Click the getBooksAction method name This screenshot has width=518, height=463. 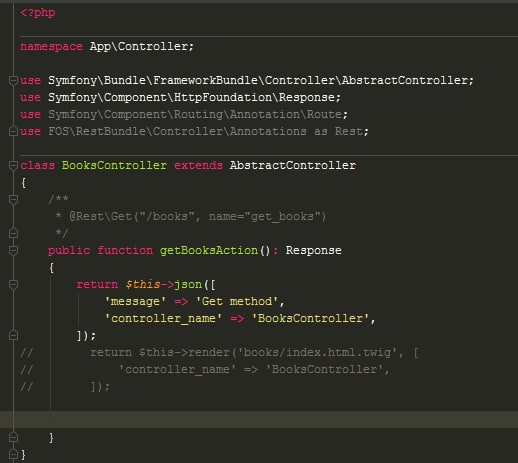(x=209, y=251)
